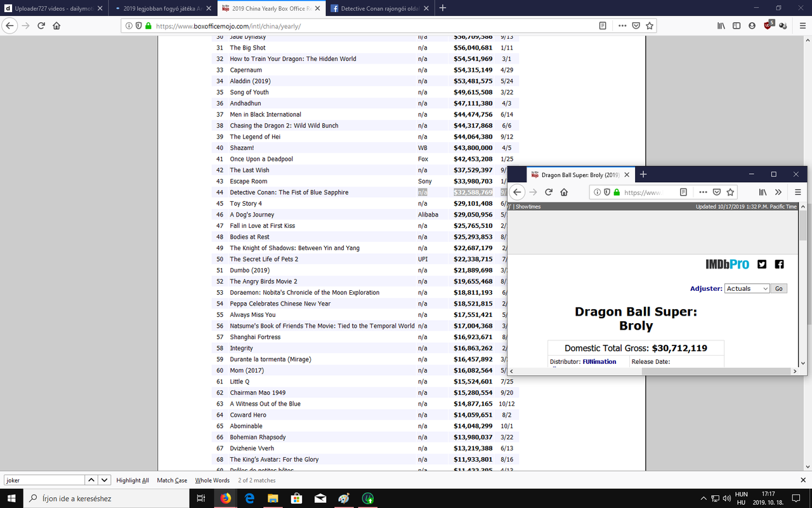Show hidden system tray icons
This screenshot has height=508, width=812.
click(x=703, y=498)
